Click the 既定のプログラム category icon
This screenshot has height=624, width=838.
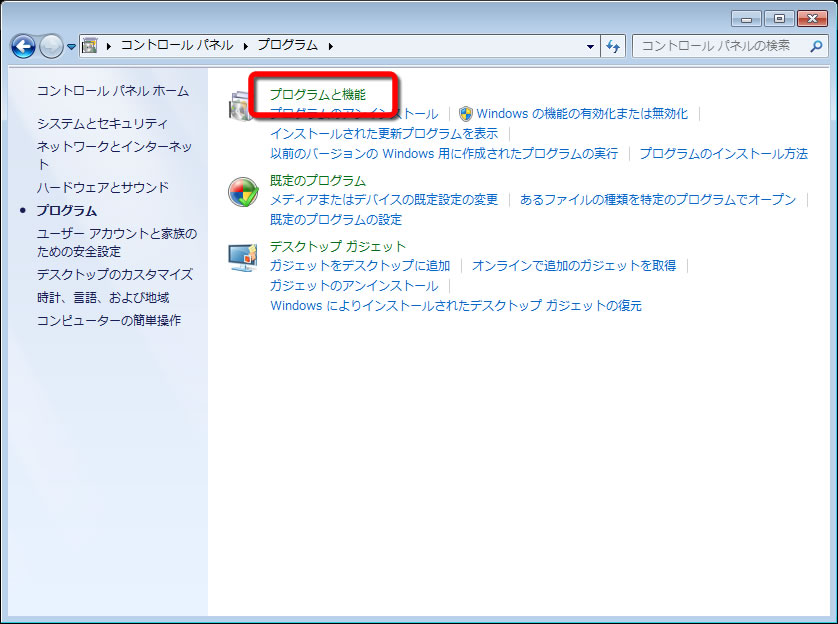(x=243, y=192)
